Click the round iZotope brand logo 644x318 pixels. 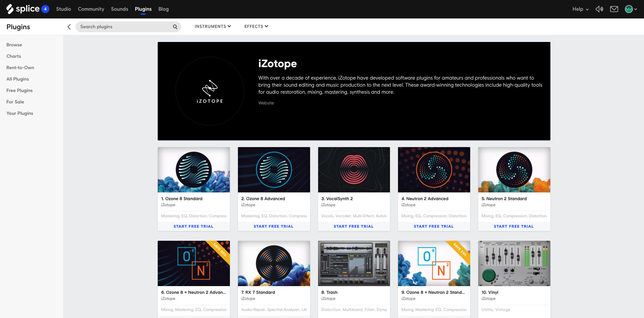coord(210,91)
